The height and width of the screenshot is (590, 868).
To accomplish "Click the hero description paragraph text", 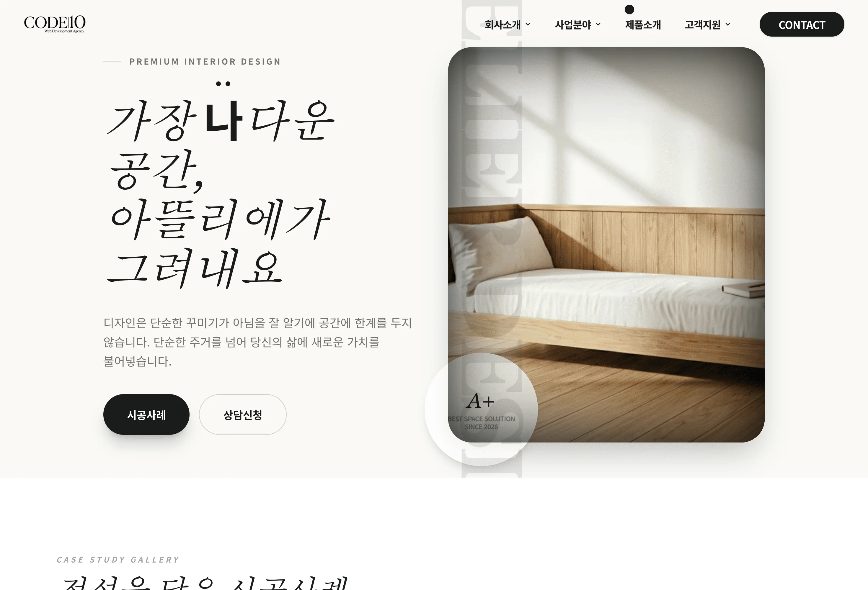I will (x=258, y=342).
